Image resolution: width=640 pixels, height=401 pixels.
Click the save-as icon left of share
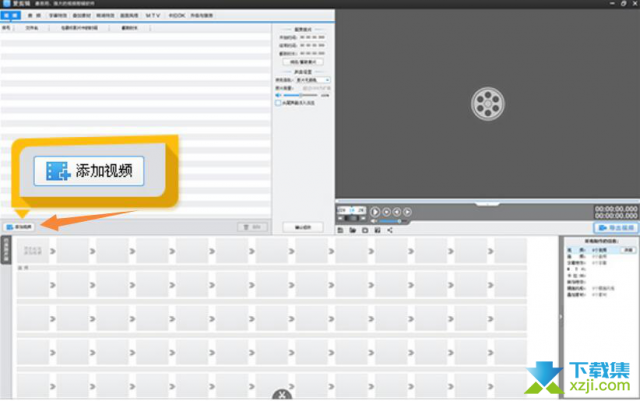pyautogui.click(x=378, y=230)
